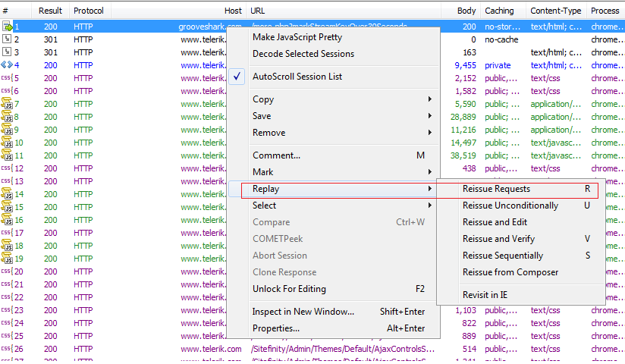
Task: Select www.telerik.com host in session 26
Action: click(x=211, y=349)
